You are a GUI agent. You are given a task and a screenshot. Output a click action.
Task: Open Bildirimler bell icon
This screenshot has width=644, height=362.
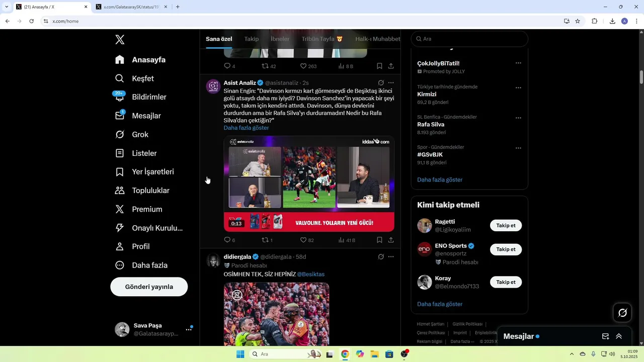click(x=120, y=97)
